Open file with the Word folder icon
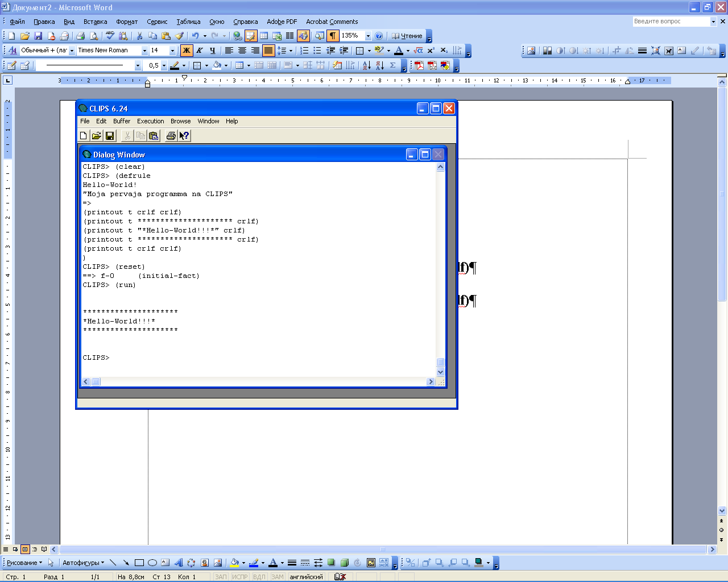The width and height of the screenshot is (728, 582). (25, 36)
